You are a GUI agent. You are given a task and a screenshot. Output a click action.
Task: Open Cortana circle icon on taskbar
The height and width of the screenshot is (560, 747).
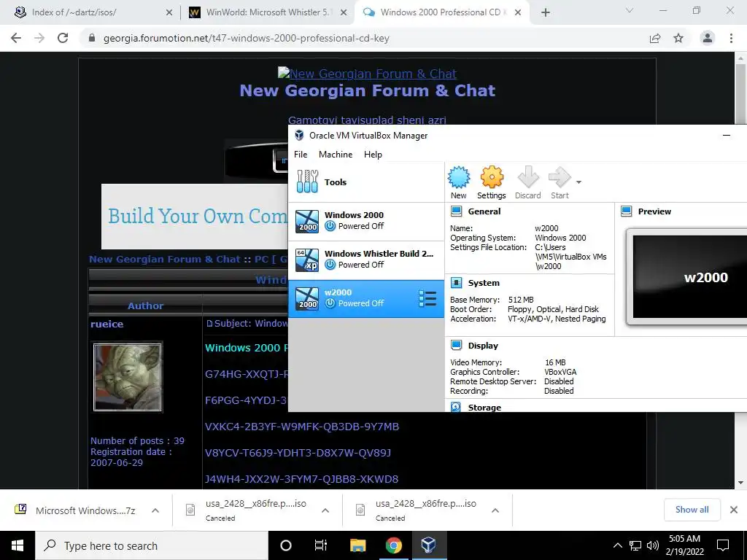(286, 545)
